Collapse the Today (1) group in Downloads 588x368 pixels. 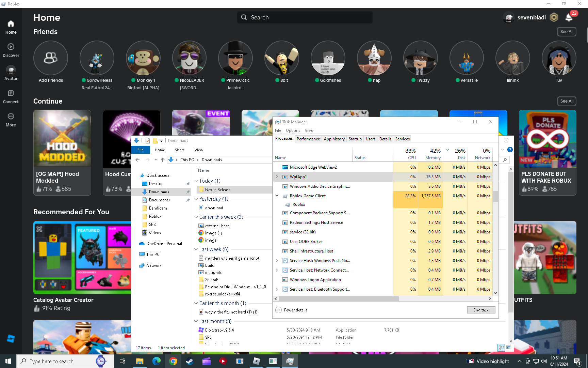(x=196, y=181)
